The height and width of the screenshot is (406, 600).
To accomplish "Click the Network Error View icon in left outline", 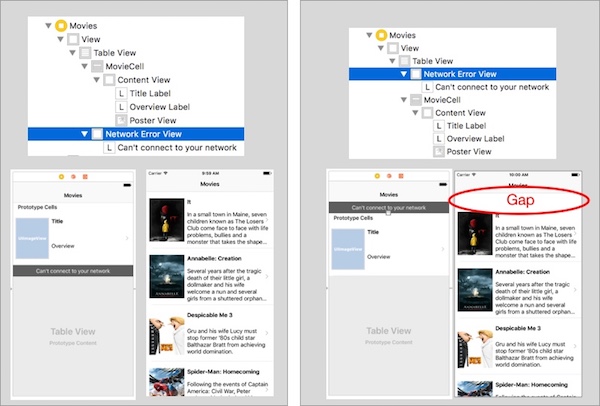I will point(97,134).
